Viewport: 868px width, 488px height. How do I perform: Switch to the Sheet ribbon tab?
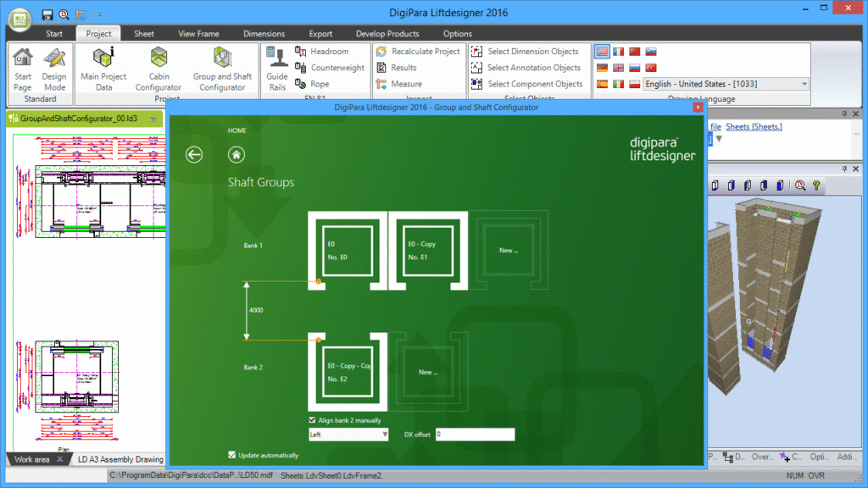(x=144, y=34)
